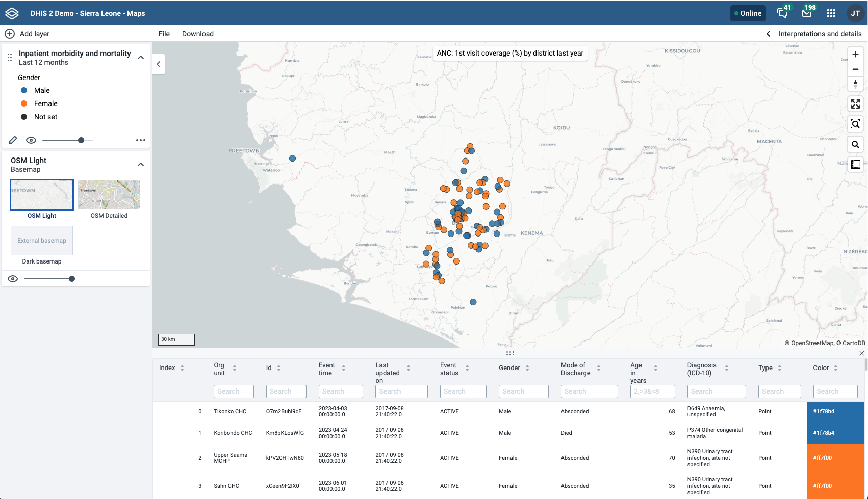Click the Add layer plus icon
This screenshot has width=868, height=499.
pyautogui.click(x=10, y=34)
